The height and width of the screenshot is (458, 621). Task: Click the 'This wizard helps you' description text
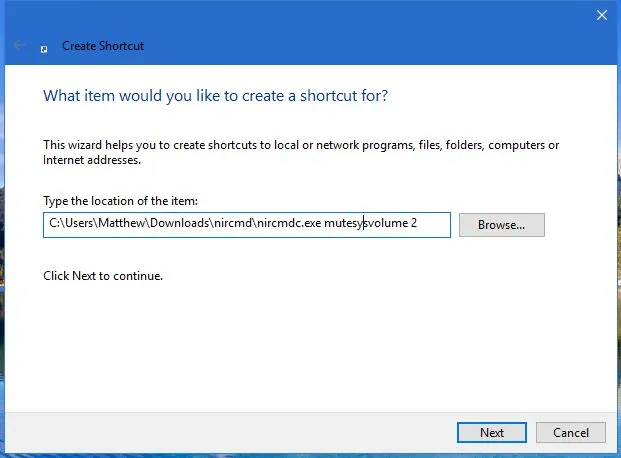[x=301, y=153]
